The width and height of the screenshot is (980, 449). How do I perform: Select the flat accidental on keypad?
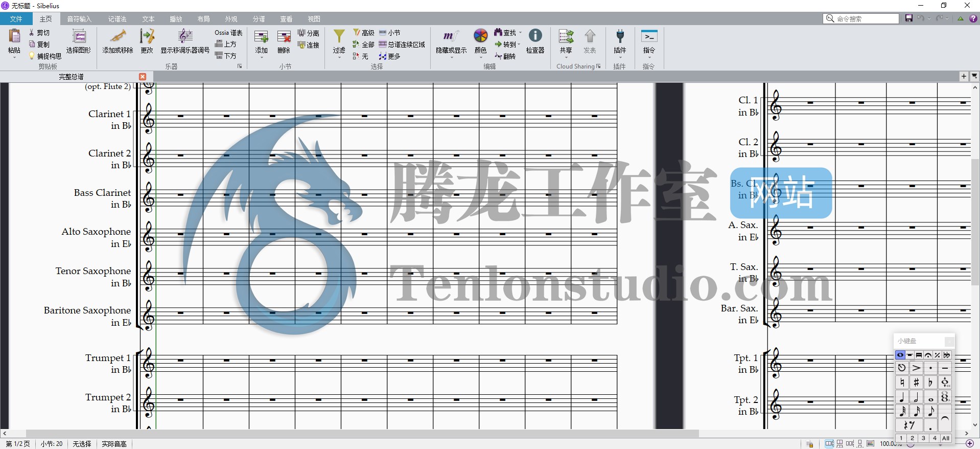click(x=930, y=383)
